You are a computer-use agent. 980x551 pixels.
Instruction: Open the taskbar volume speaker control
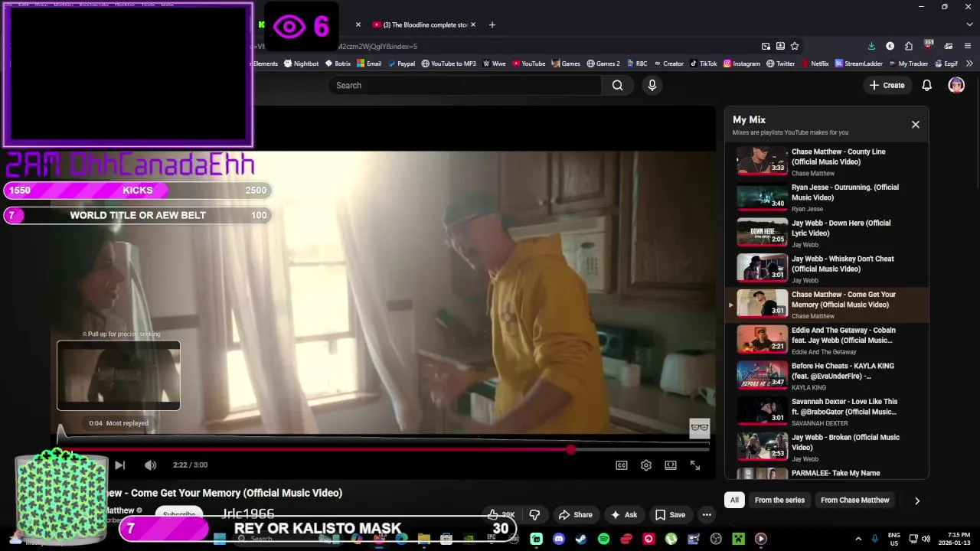click(x=926, y=539)
